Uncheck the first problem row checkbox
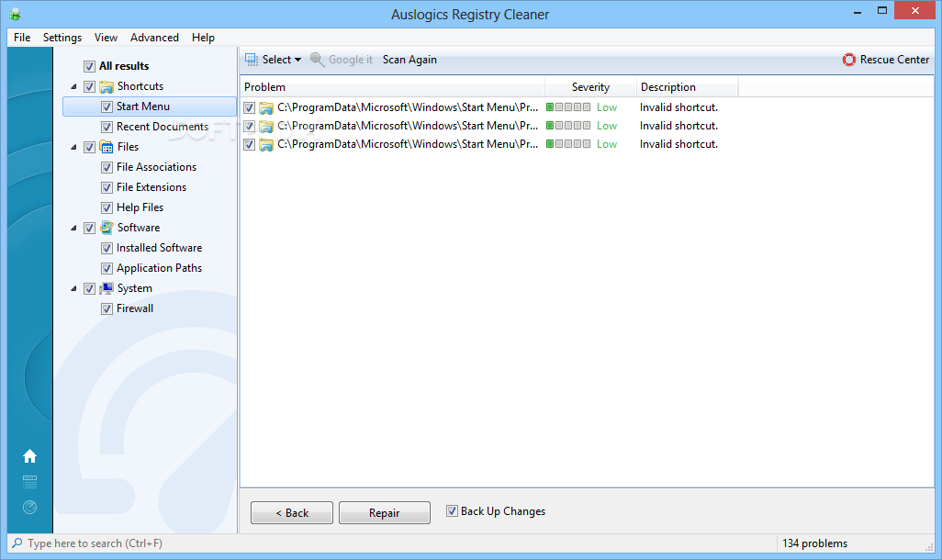Image resolution: width=942 pixels, height=560 pixels. [x=250, y=108]
